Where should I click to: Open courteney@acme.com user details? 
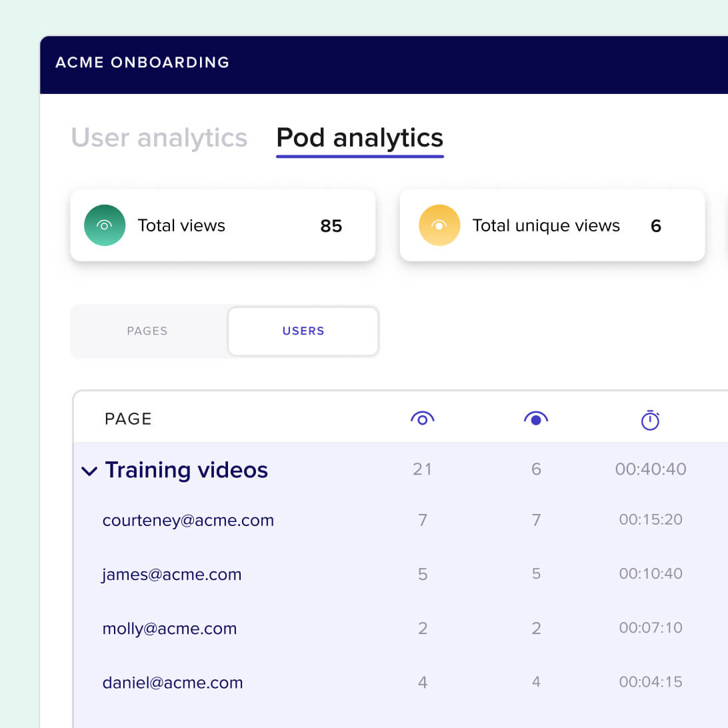(189, 521)
